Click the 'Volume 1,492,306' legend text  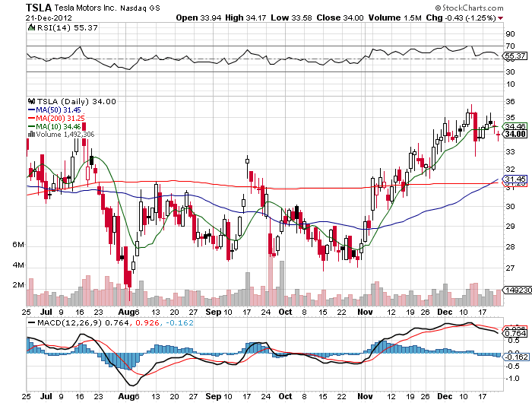pos(65,135)
